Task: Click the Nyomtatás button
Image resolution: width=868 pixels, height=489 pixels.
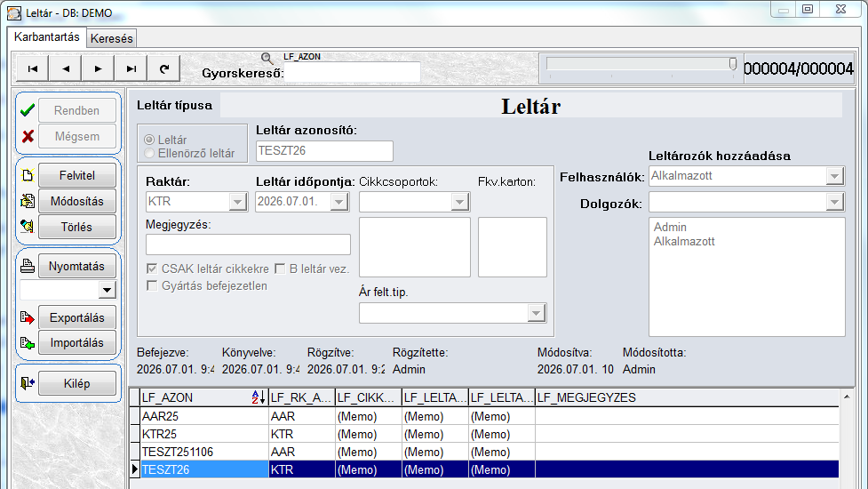Action: pos(77,266)
